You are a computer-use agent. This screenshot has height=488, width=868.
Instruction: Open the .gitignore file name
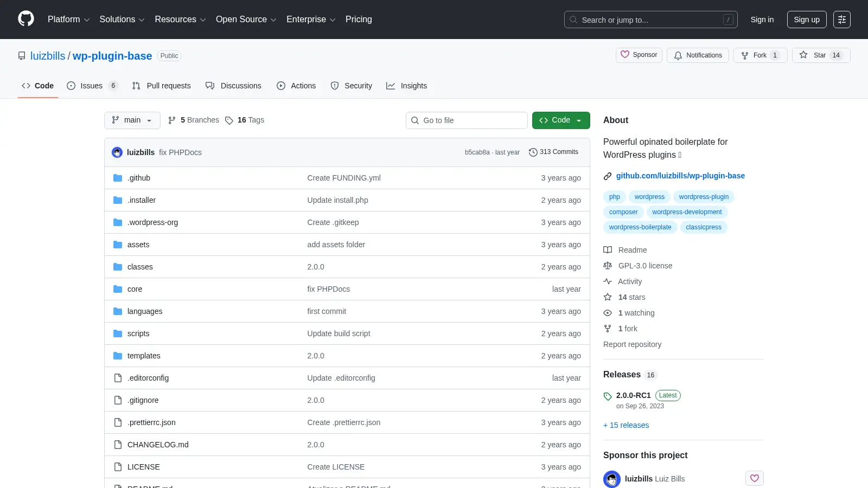point(143,400)
